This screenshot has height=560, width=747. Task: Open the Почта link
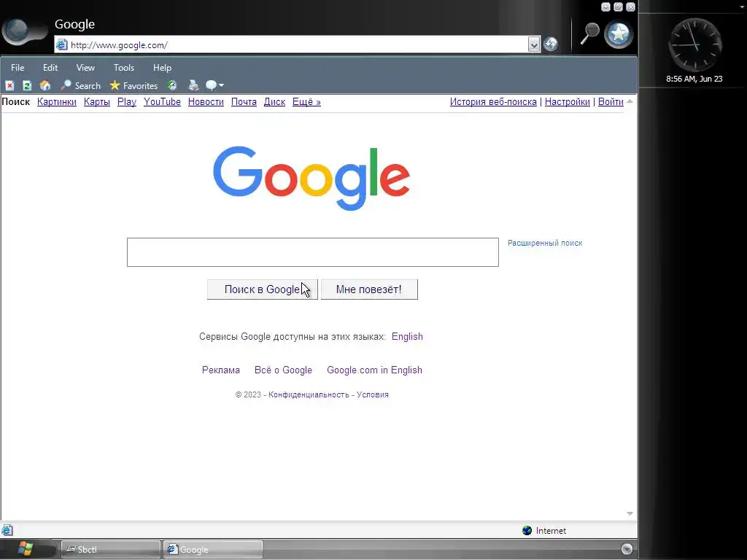244,102
